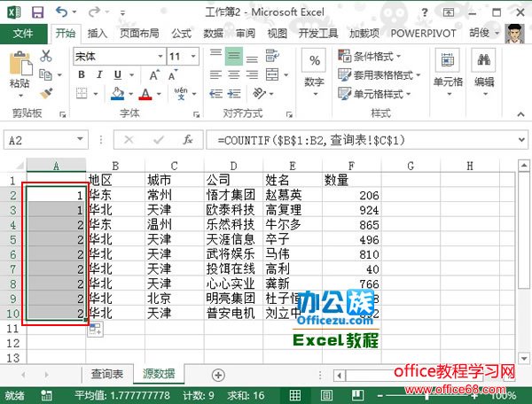Switch to the 公式 Formulas tab
This screenshot has width=532, height=404.
pos(181,33)
